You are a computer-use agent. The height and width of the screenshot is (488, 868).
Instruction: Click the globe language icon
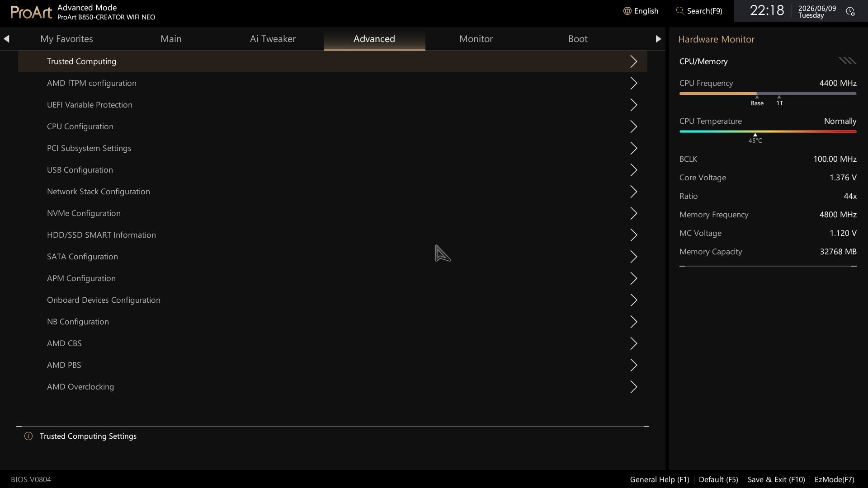(627, 11)
